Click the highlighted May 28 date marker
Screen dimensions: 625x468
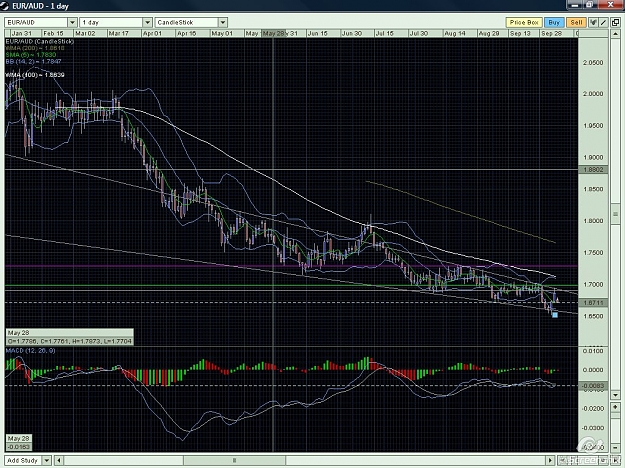(x=273, y=33)
